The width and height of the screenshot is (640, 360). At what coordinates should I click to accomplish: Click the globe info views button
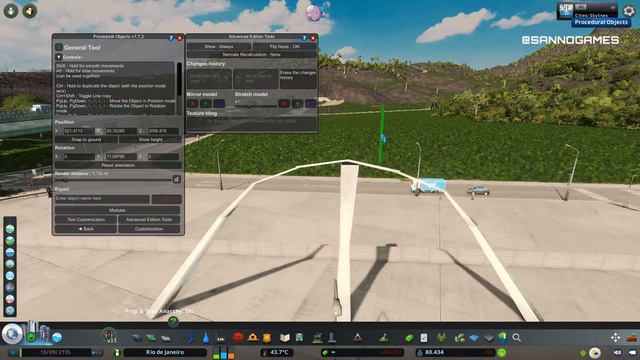point(12,334)
